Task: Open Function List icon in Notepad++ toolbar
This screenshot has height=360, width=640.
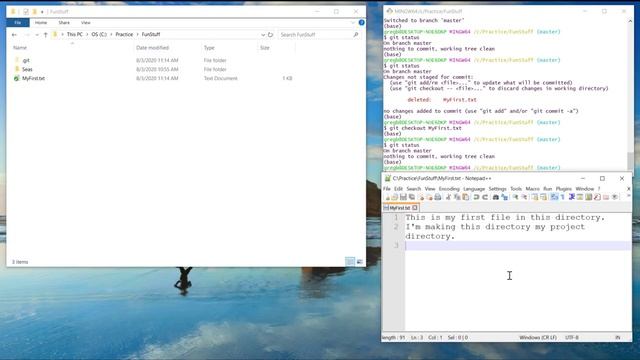Action: coord(597,197)
